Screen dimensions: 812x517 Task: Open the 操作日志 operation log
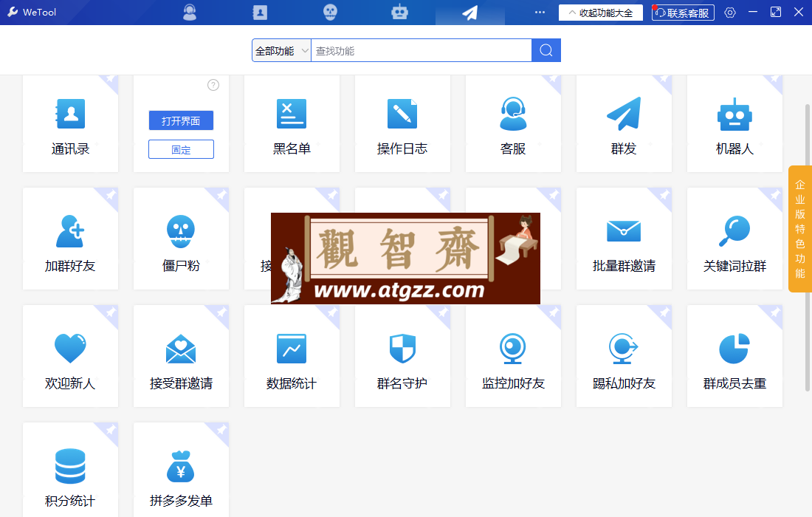(402, 124)
